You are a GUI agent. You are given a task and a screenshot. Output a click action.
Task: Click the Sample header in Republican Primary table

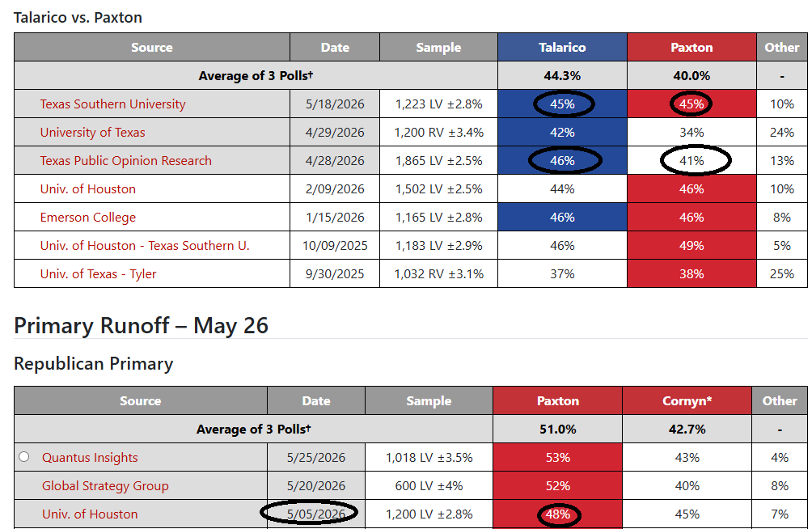tap(429, 400)
